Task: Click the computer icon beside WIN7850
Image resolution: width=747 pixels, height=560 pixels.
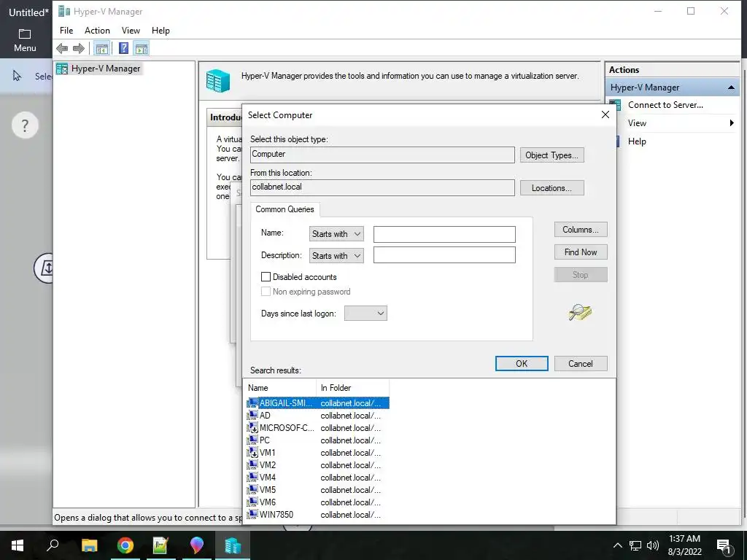Action: tap(252, 514)
